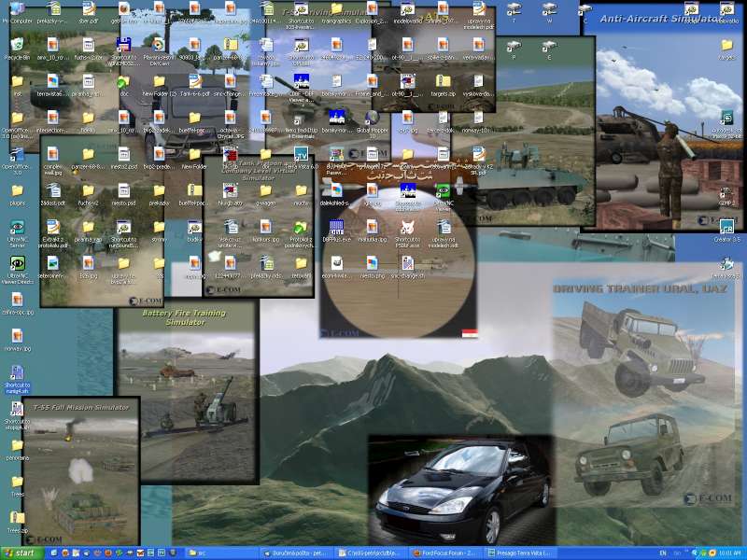
Task: Launch Creator 3.5 desktop shortcut
Action: click(726, 227)
